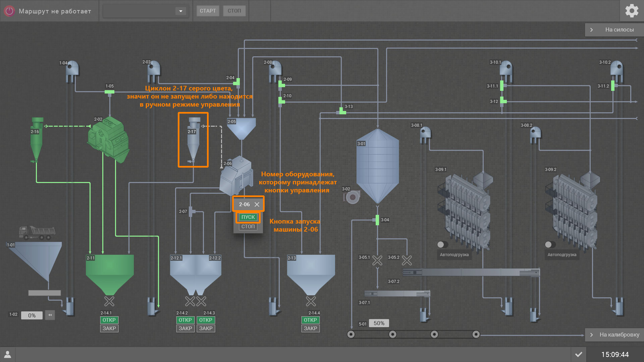Screen dimensions: 644x362
Task: Open the route selection dropdown
Action: tap(180, 11)
